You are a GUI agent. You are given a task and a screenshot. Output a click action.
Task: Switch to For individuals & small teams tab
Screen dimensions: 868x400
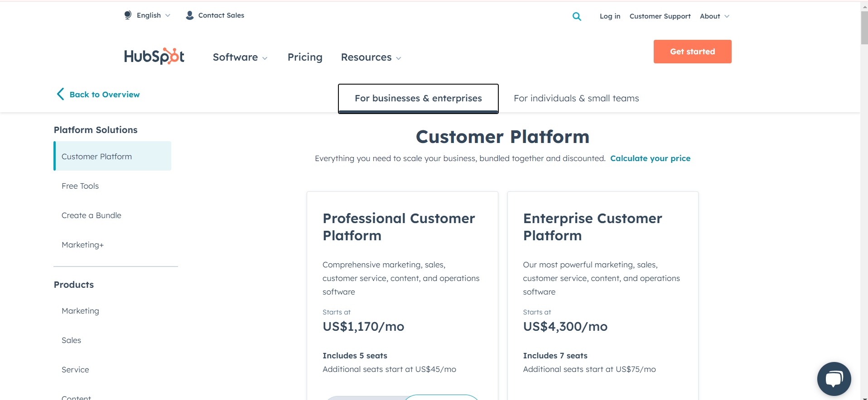[x=576, y=98]
